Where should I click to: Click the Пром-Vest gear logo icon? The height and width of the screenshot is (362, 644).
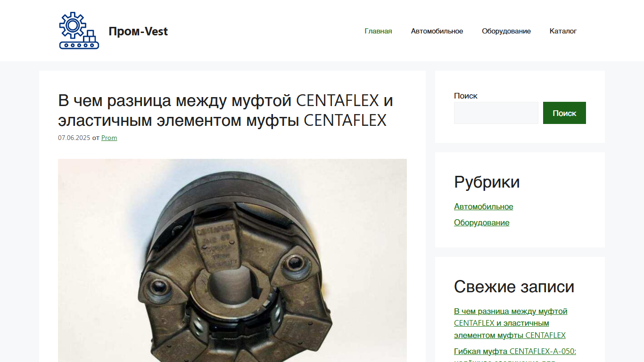tap(79, 31)
